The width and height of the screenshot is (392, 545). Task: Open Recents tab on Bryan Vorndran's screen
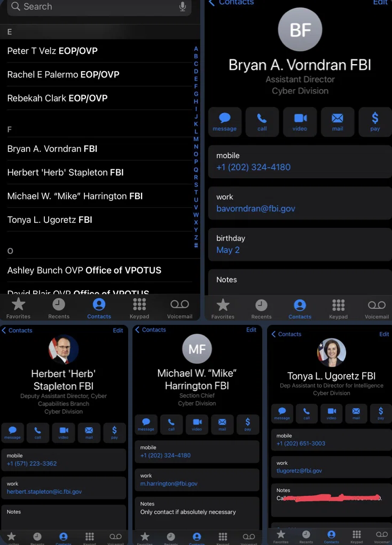tap(261, 309)
